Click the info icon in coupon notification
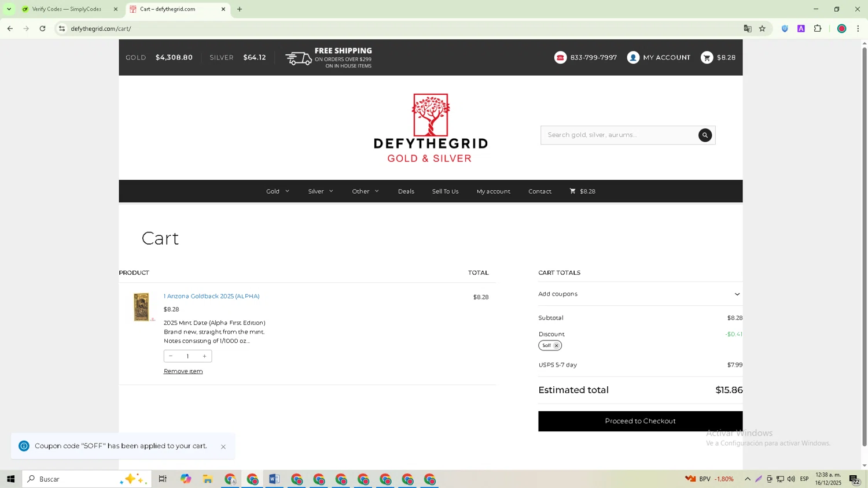The height and width of the screenshot is (488, 868). pos(24,446)
